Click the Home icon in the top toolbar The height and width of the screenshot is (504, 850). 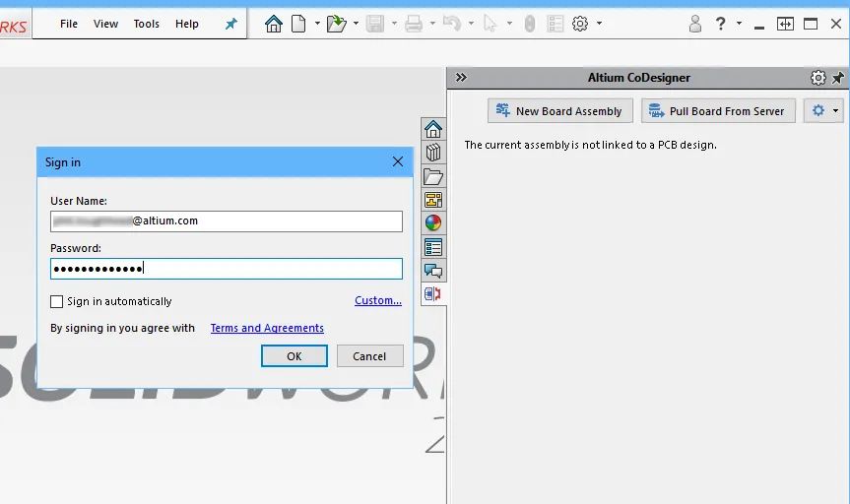click(x=274, y=24)
